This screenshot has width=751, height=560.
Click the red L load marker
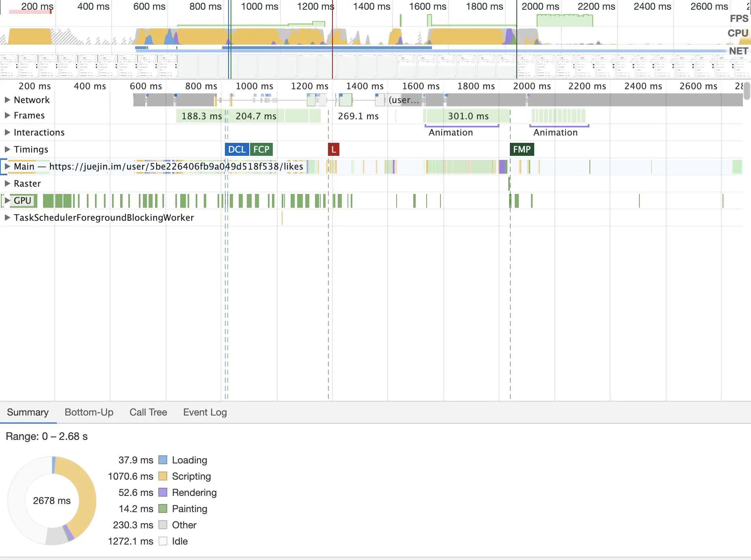click(333, 149)
